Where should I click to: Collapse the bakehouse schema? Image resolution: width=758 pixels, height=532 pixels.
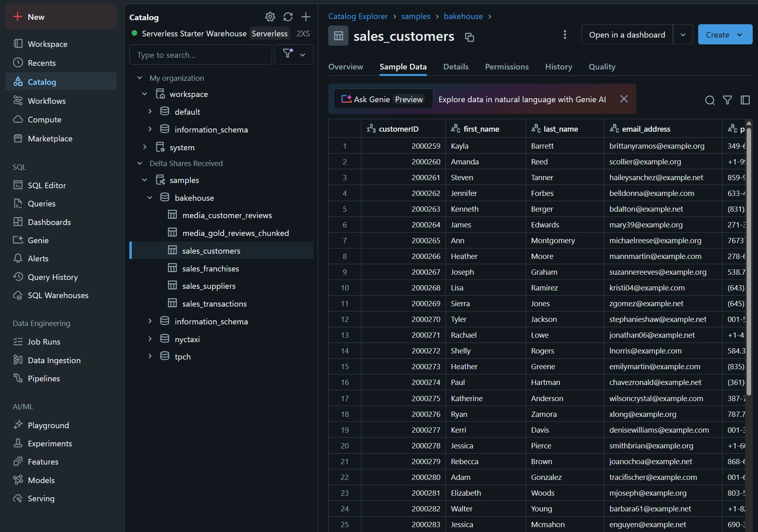pyautogui.click(x=150, y=198)
